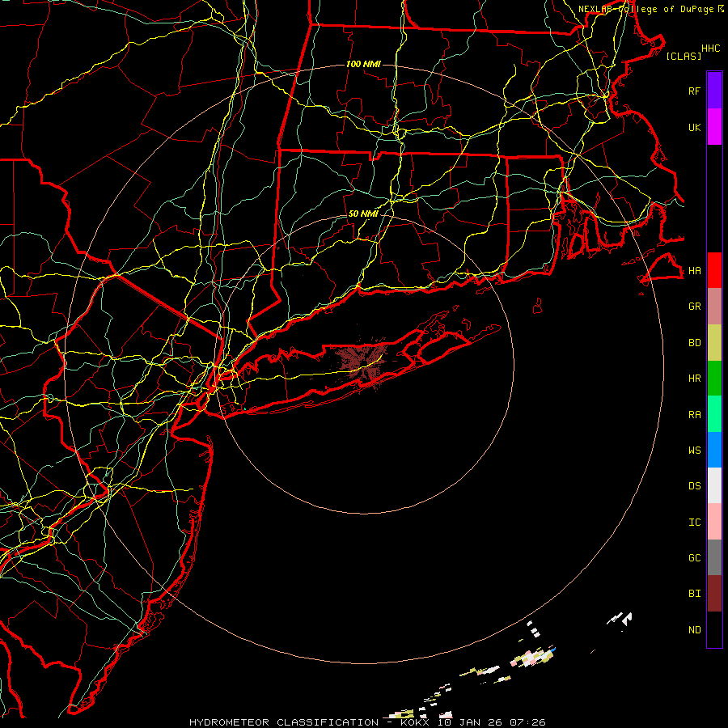Click the BD yellow legend swatch
728x728 pixels.
(714, 343)
